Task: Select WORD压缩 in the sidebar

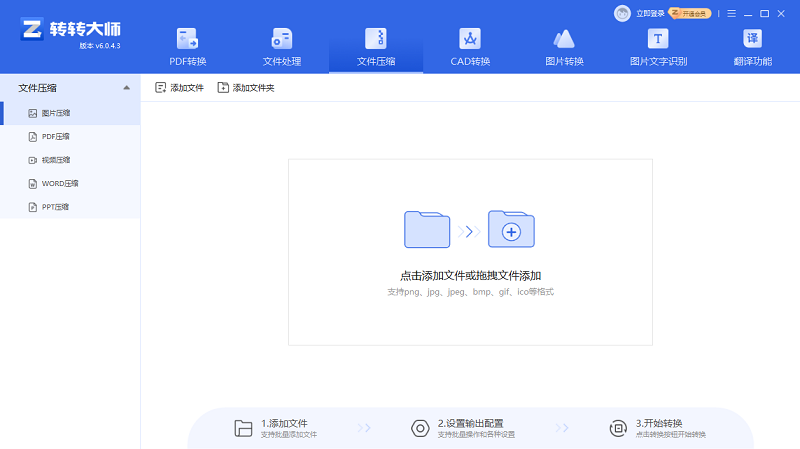Action: [x=59, y=183]
